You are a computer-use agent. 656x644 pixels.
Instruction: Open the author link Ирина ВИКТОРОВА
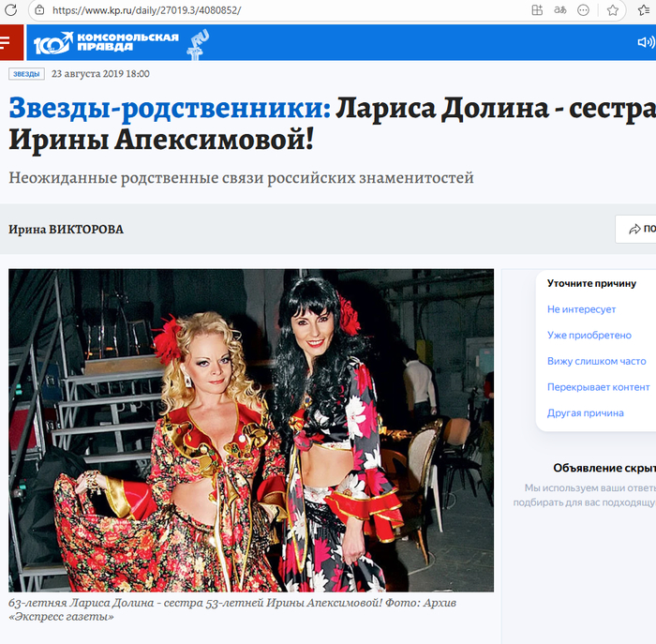coord(67,230)
